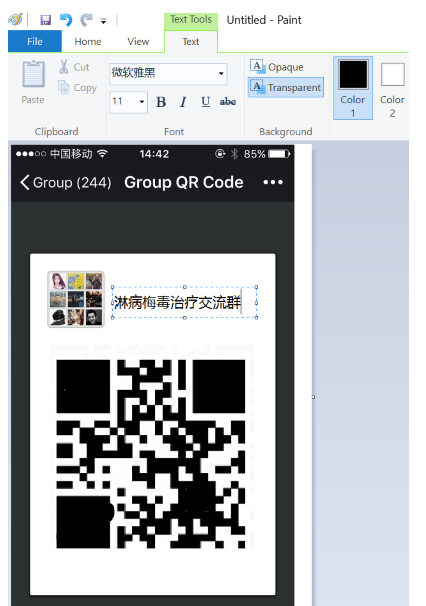Select the Text ribbon tab
This screenshot has width=426, height=606.
[191, 41]
